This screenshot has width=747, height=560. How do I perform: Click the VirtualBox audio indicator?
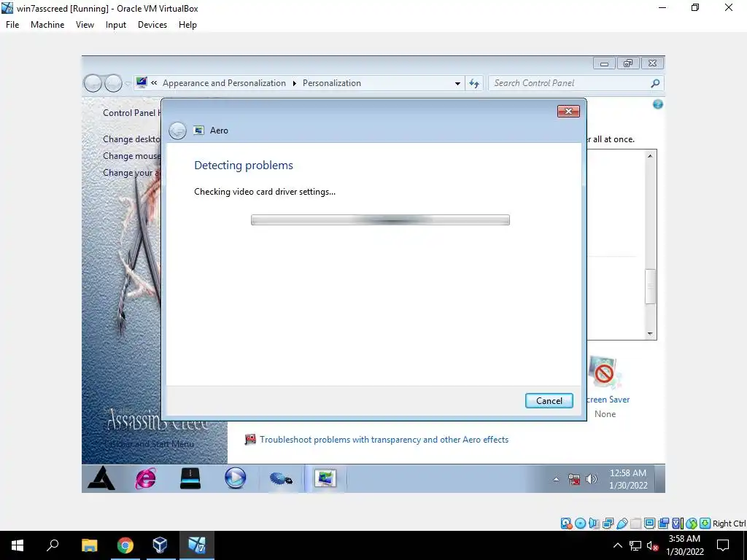tap(594, 524)
